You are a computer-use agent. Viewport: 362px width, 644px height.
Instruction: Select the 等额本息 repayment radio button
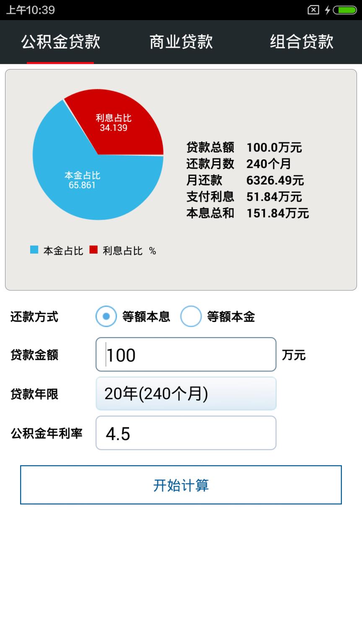[106, 317]
